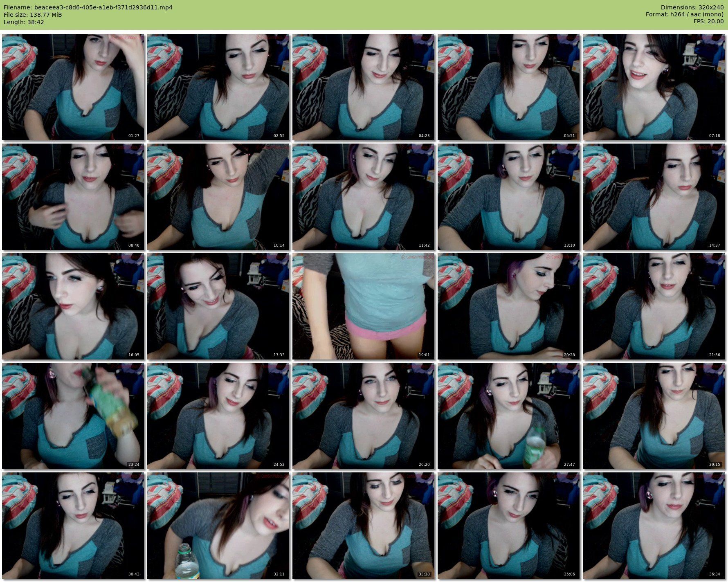Image resolution: width=728 pixels, height=582 pixels.
Task: Click the filename text ending in .mp4
Action: 88,7
